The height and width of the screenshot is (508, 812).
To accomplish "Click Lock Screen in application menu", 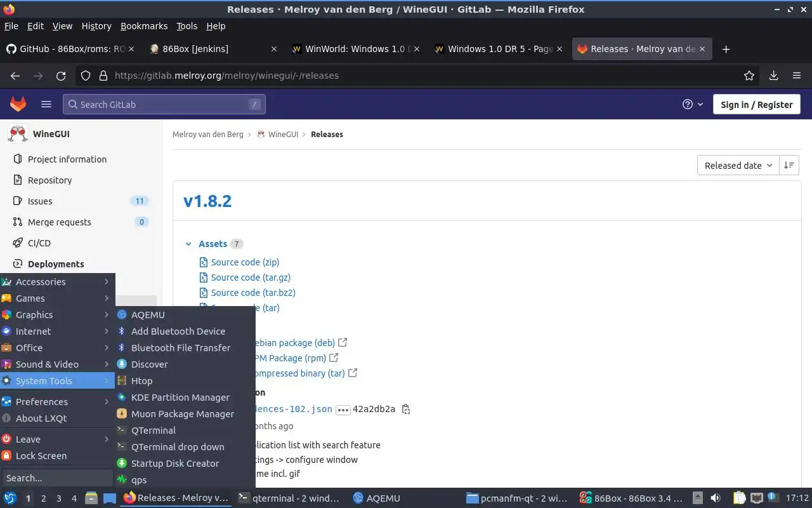I will point(57,456).
